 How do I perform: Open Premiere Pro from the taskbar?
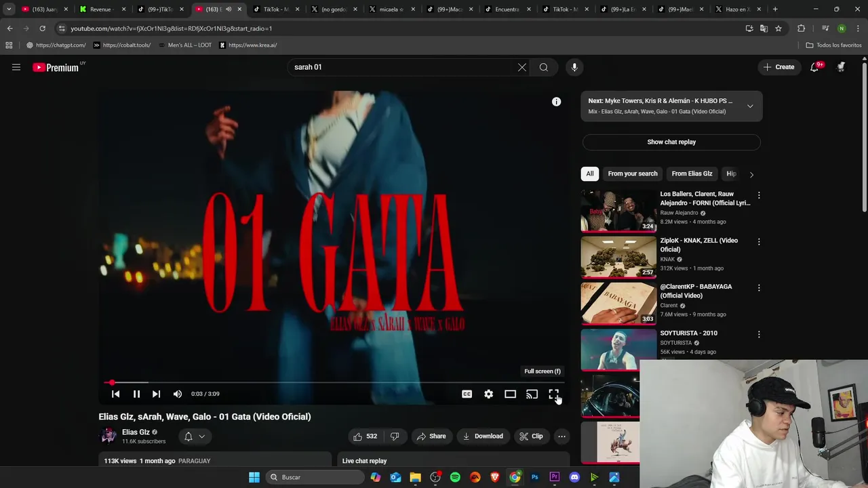pyautogui.click(x=555, y=477)
